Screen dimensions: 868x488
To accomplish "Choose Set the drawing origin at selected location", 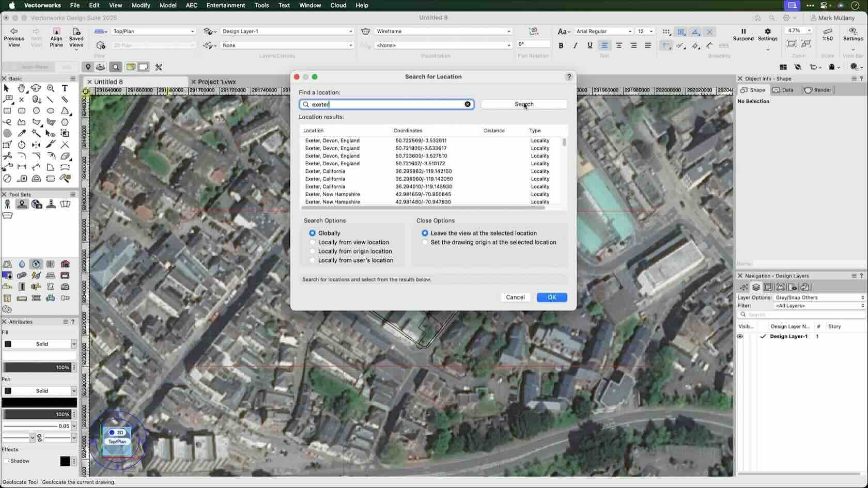I will click(x=425, y=242).
